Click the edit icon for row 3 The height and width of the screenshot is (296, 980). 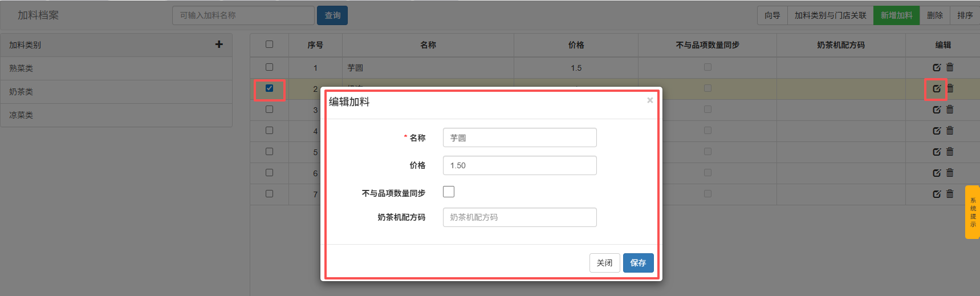(936, 110)
